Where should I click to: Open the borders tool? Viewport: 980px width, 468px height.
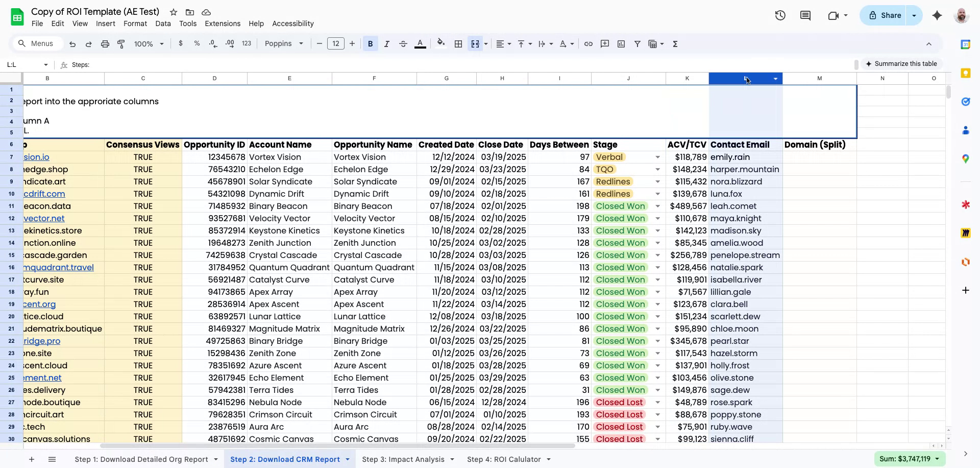pyautogui.click(x=458, y=44)
